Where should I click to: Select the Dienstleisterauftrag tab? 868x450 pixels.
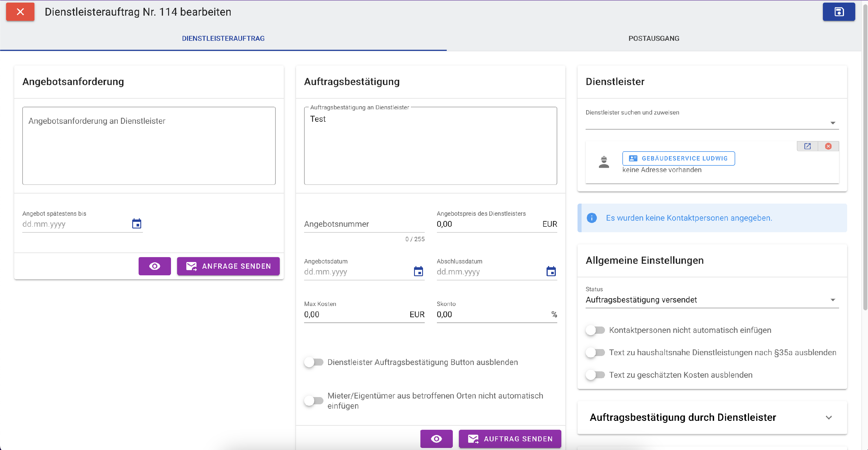(x=223, y=38)
